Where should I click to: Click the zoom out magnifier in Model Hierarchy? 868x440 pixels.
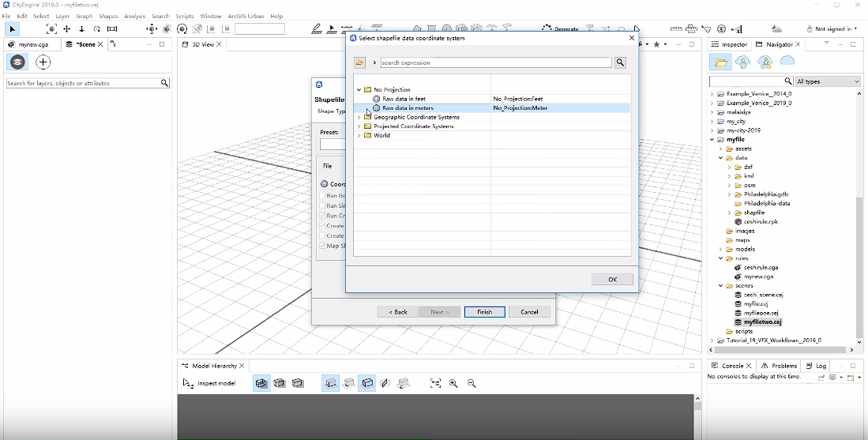pyautogui.click(x=472, y=383)
